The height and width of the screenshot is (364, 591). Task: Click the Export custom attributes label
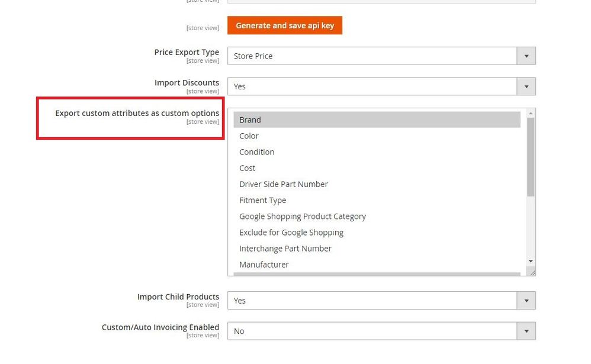pos(137,113)
